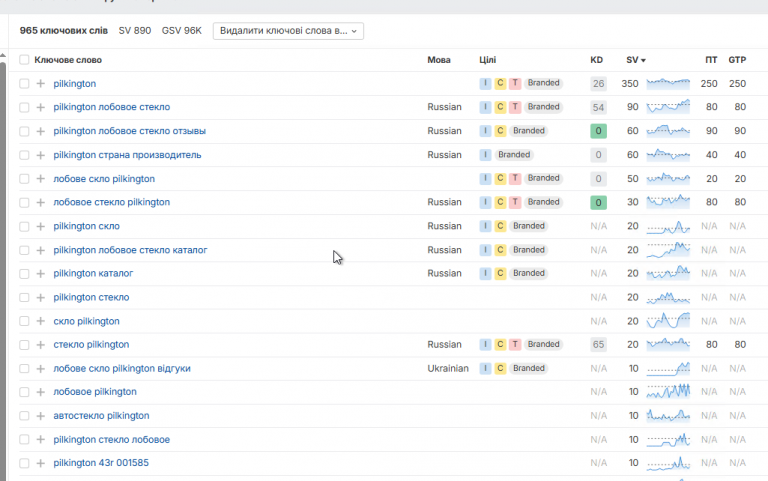This screenshot has height=481, width=768.
Task: Check pilkington лобовое стекло каталог checkbox
Action: pyautogui.click(x=24, y=250)
